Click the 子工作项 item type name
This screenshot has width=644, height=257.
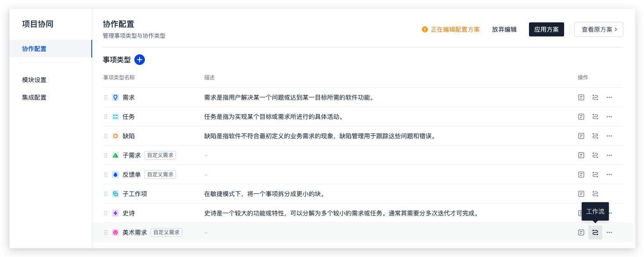[135, 194]
